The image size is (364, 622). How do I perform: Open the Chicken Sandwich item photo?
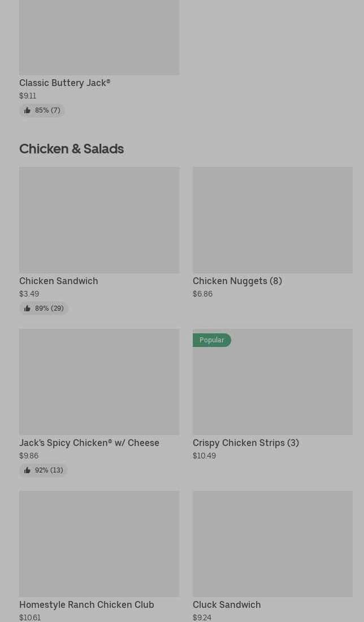(x=99, y=220)
